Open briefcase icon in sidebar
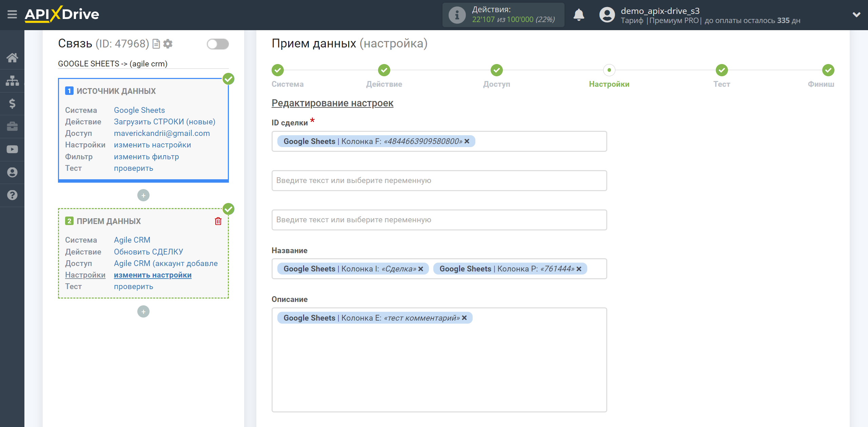This screenshot has height=427, width=868. coord(12,126)
